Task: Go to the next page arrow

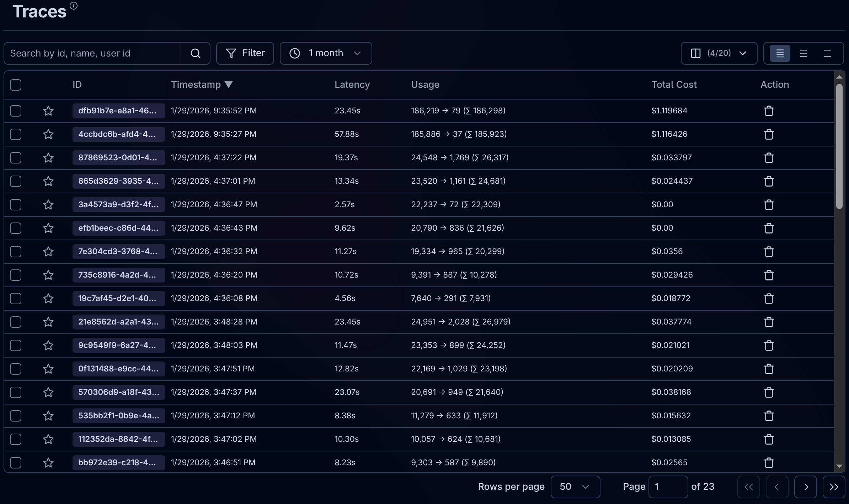Action: 805,487
